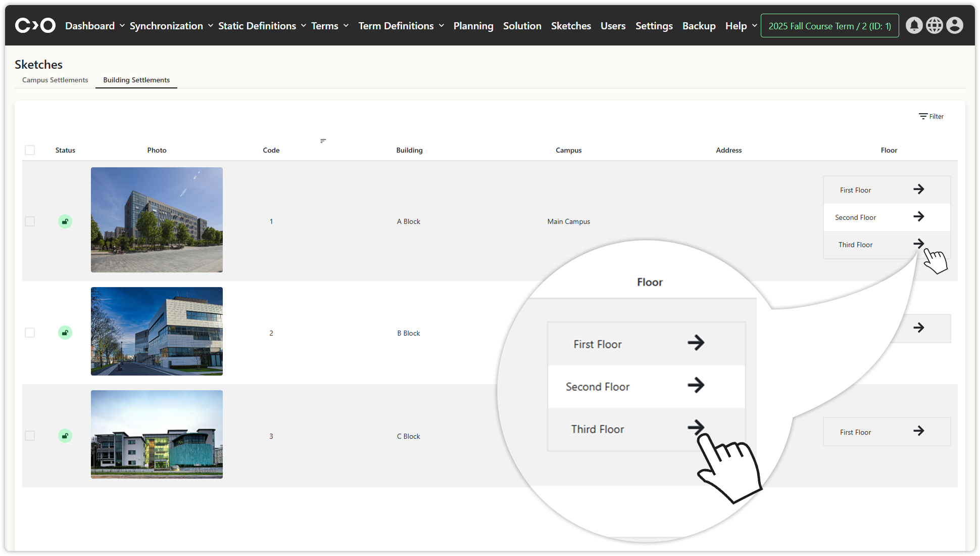980x556 pixels.
Task: Click the Code column sort icon
Action: [x=323, y=141]
